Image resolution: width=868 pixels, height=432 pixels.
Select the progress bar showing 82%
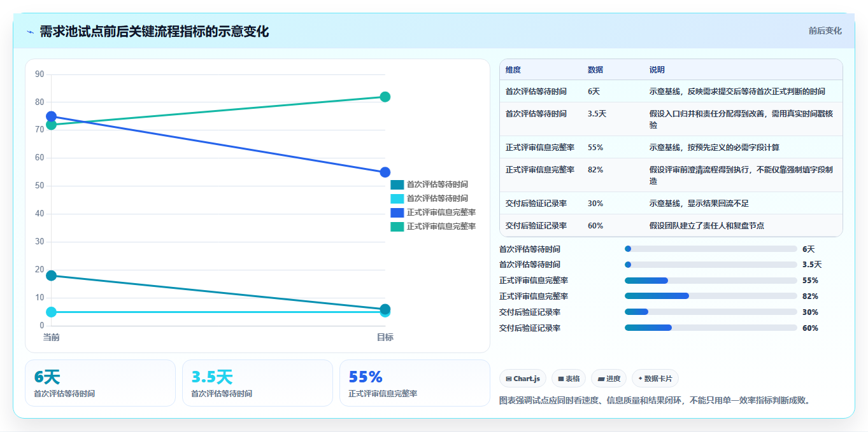click(711, 296)
